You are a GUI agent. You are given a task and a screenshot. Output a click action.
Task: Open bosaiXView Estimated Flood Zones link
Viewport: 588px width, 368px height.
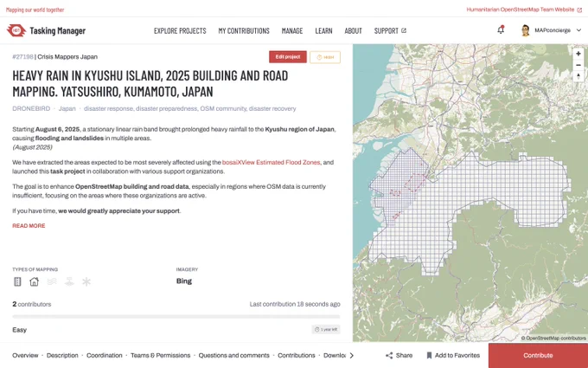272,162
